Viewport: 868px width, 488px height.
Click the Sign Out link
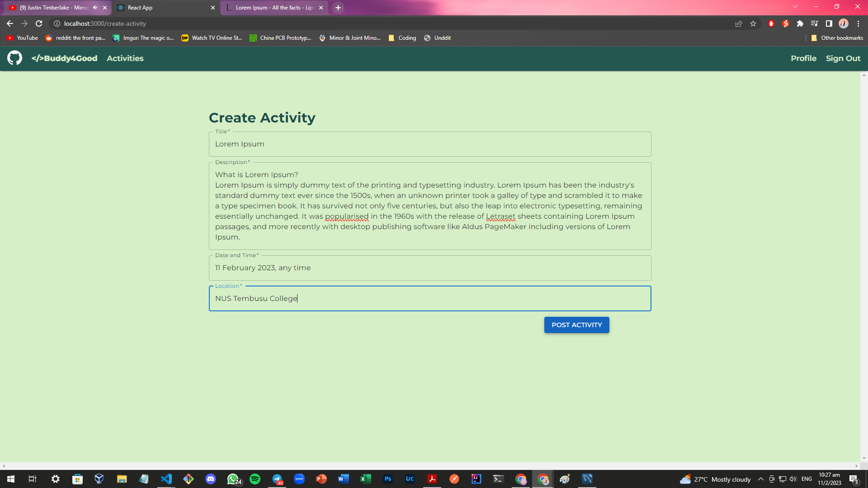coord(843,58)
